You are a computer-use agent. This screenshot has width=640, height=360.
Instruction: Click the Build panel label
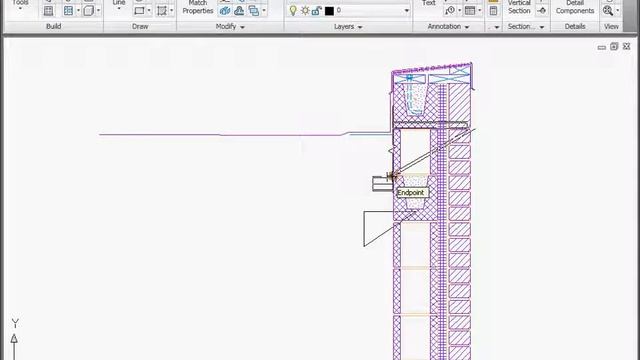(53, 26)
